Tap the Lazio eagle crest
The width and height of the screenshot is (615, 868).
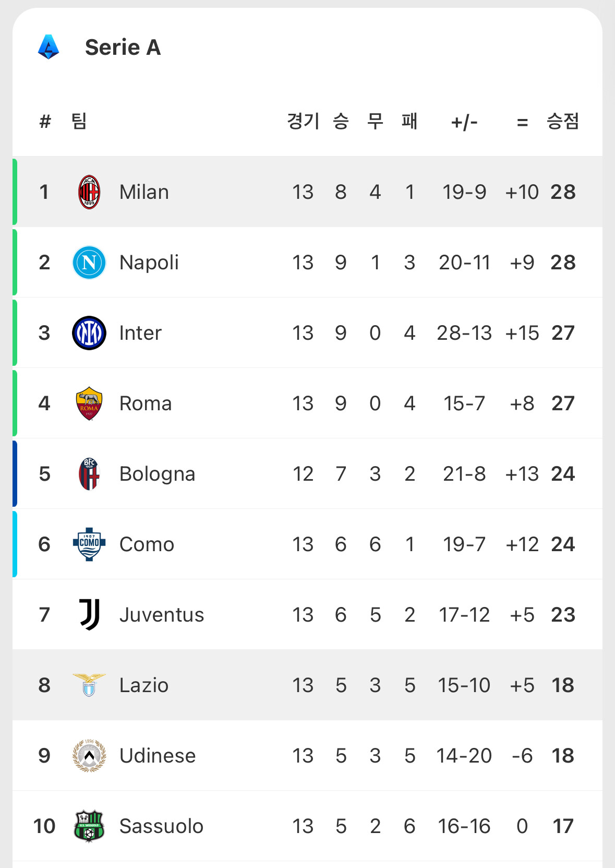click(89, 685)
